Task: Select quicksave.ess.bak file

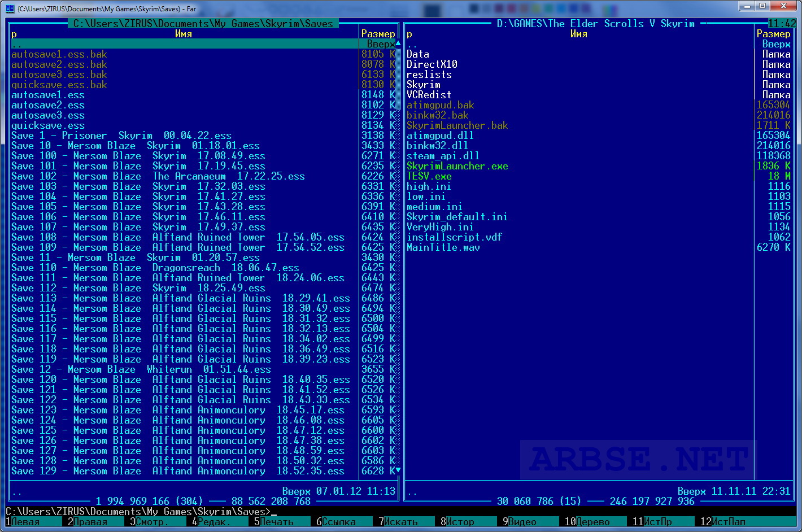Action: pyautogui.click(x=59, y=85)
